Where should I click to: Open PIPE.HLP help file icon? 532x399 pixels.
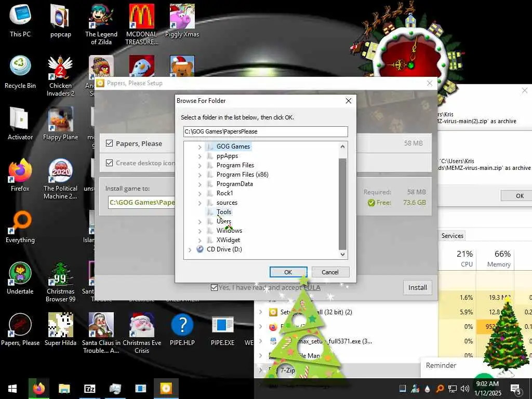coord(182,329)
